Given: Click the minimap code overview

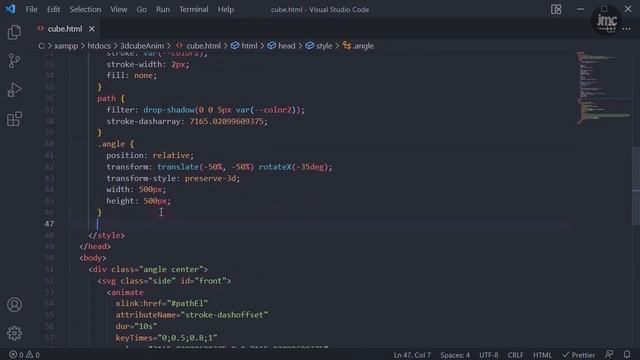Looking at the screenshot, I should click(x=604, y=88).
